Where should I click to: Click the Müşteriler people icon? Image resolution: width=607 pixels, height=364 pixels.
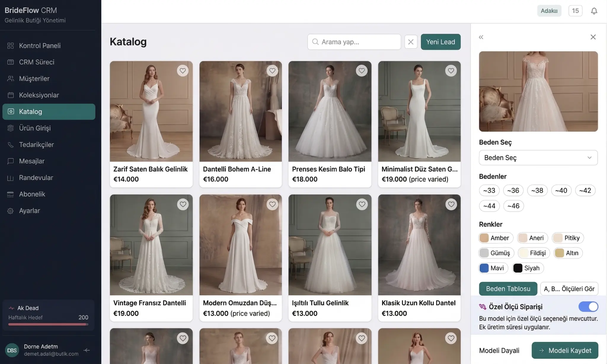tap(11, 79)
